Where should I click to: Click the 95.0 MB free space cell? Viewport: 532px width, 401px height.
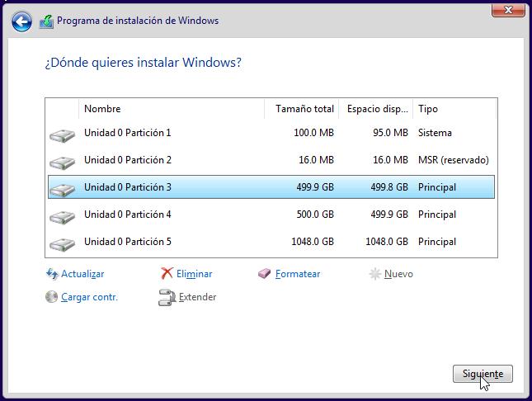click(x=390, y=133)
